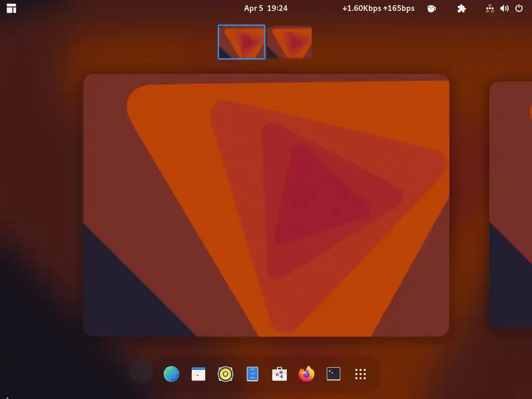Open the volume speaker indicator
This screenshot has width=532, height=399.
(x=504, y=8)
